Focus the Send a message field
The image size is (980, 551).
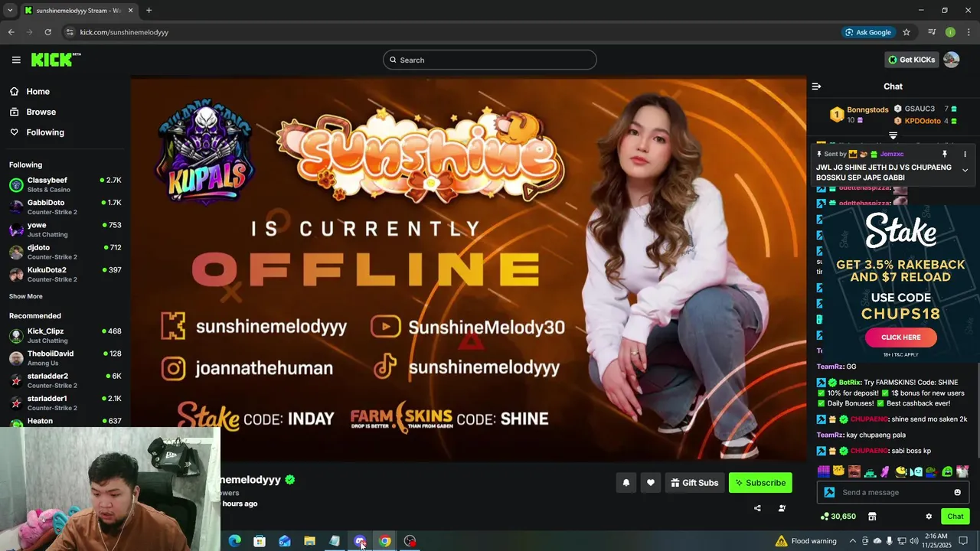coord(893,492)
